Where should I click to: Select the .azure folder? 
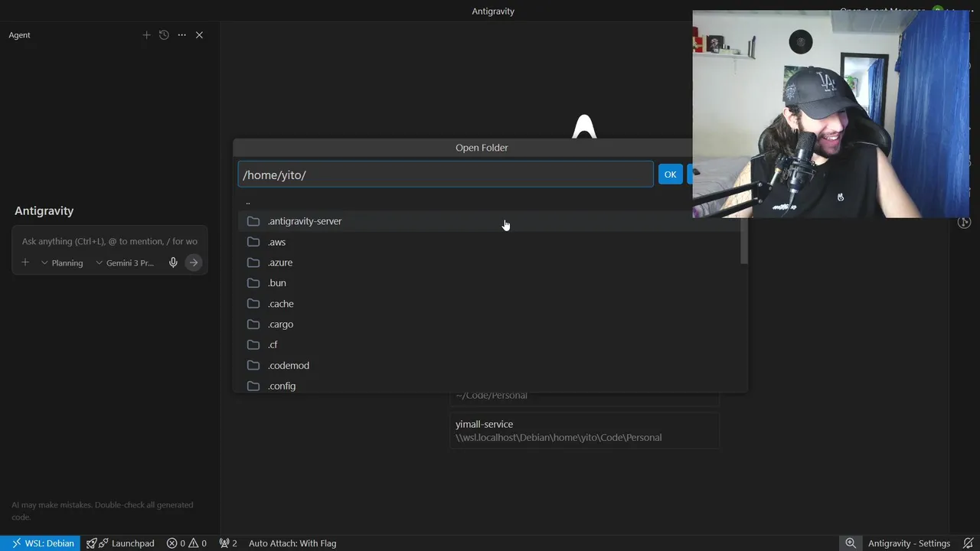490,262
